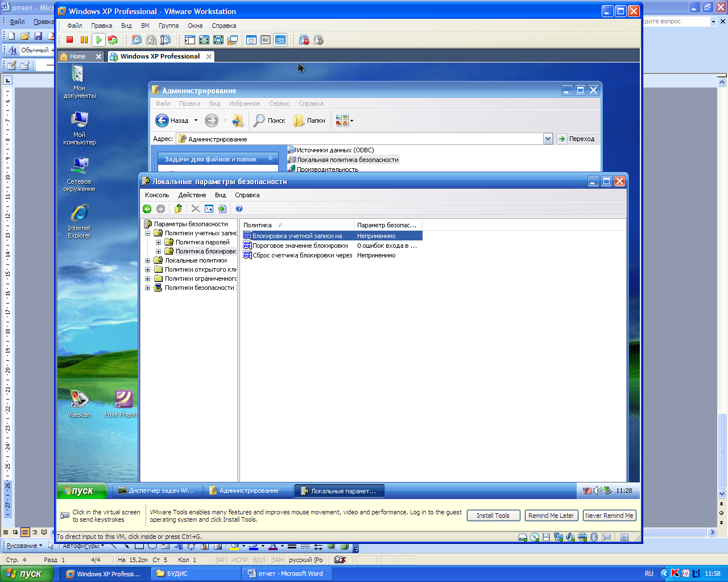
Task: Select the Vuescan desktop icon
Action: pyautogui.click(x=79, y=404)
